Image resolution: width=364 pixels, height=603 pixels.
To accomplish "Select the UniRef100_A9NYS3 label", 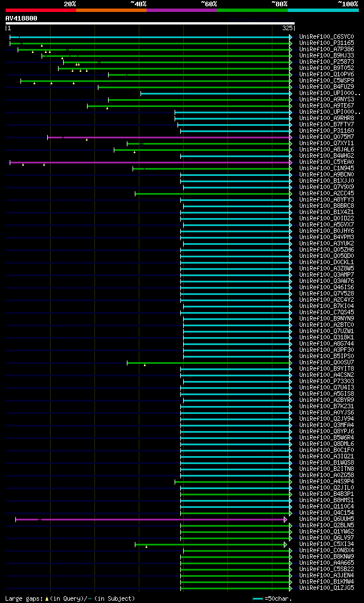I will [x=327, y=99].
